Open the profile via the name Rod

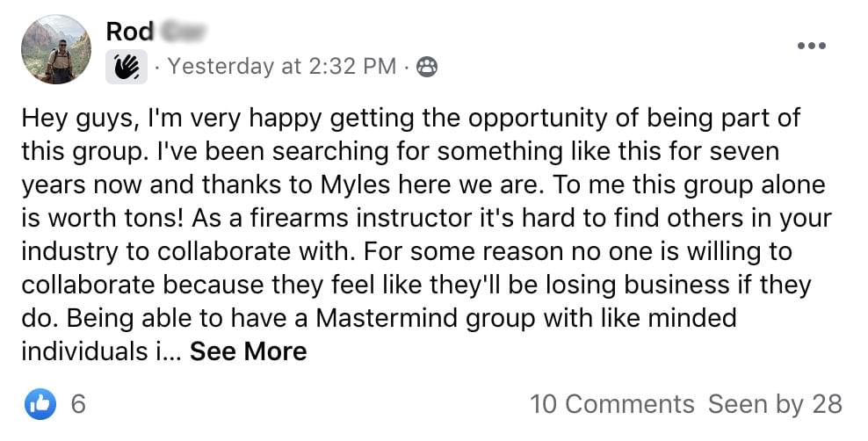tap(129, 32)
